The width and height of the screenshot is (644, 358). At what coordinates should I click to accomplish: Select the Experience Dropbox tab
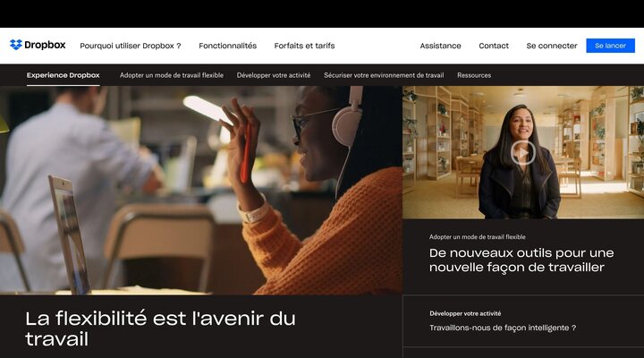64,75
